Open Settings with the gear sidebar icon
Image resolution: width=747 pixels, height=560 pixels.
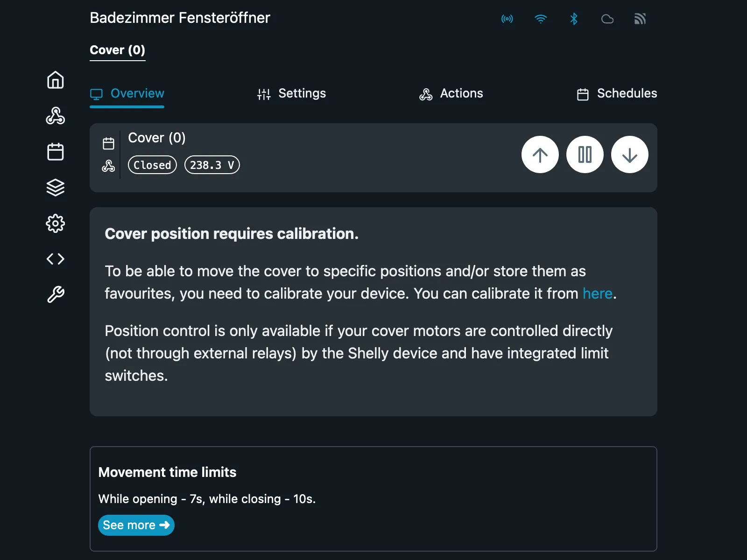(x=55, y=223)
